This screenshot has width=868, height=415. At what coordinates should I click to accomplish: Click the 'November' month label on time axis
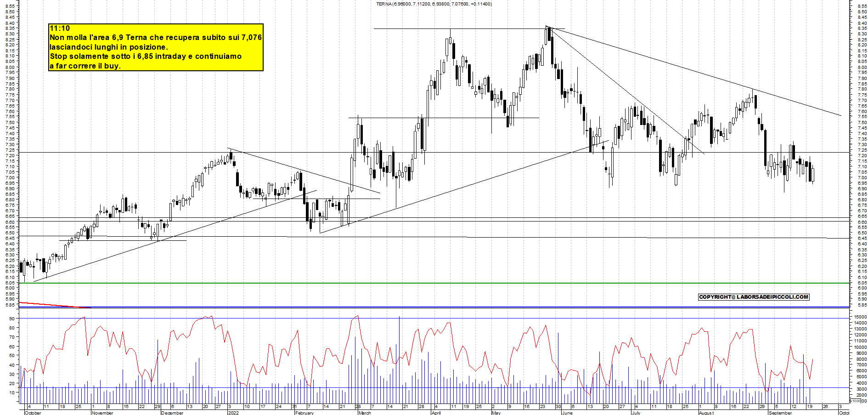102,413
